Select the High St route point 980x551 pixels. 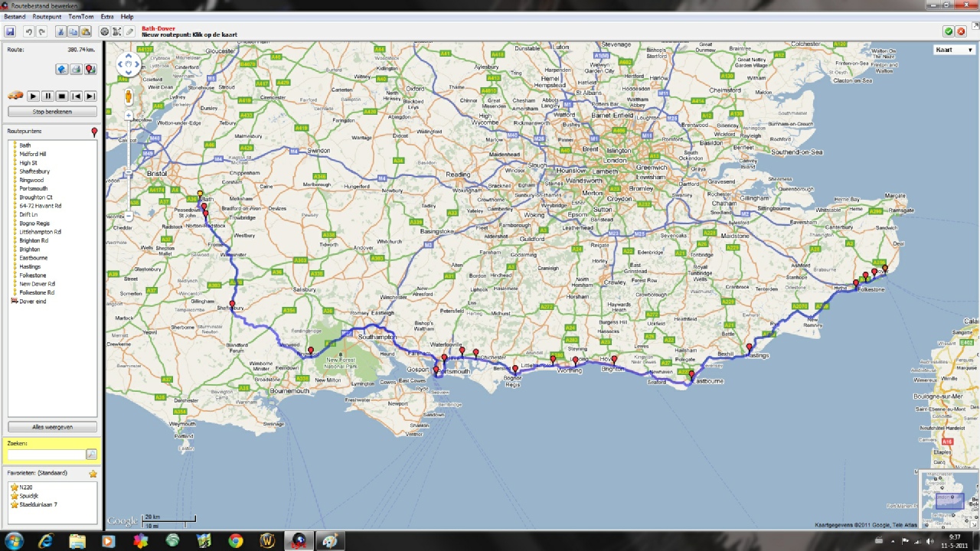click(x=28, y=163)
